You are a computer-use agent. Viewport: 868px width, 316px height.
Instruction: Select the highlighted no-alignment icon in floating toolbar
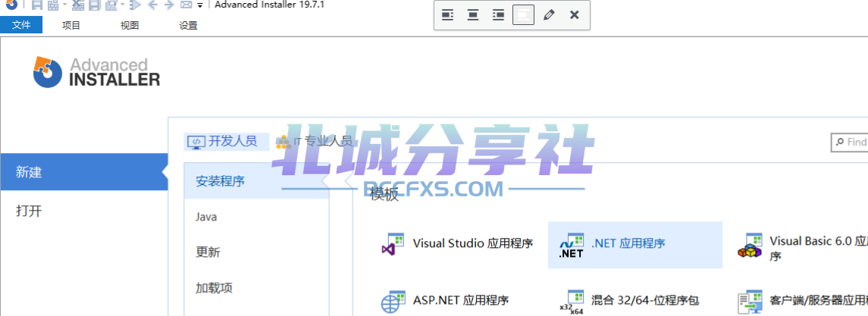(524, 15)
